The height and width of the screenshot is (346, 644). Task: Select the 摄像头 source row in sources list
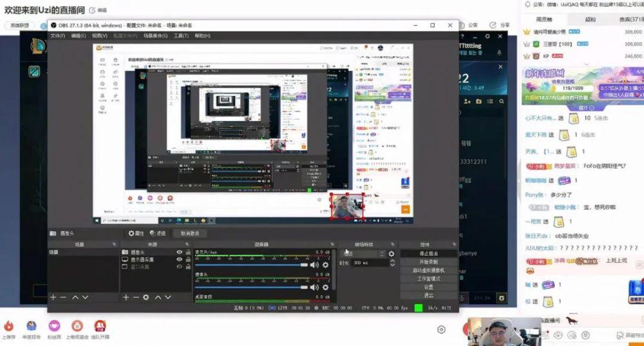(156, 252)
